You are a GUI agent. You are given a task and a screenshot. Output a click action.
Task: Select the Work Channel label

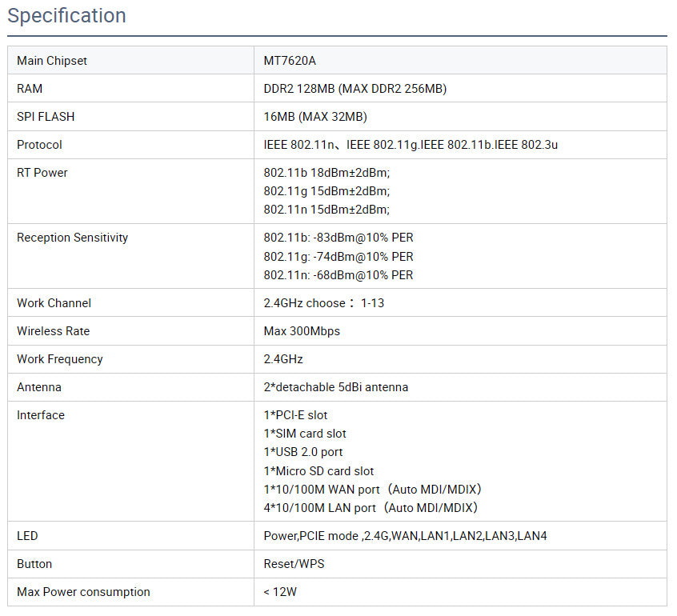pos(54,303)
